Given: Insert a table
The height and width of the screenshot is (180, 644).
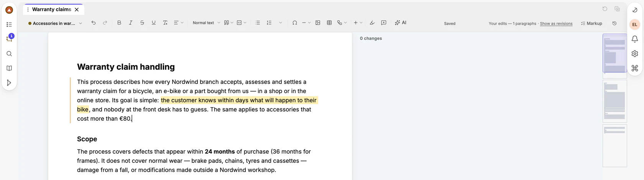Looking at the screenshot, I should pos(329,23).
